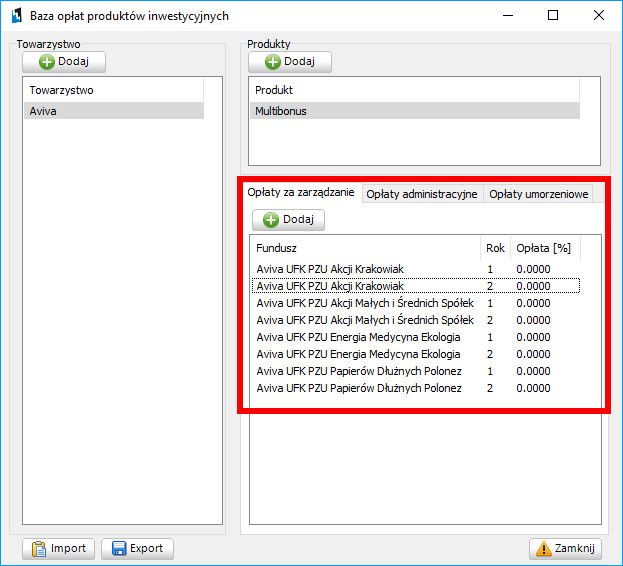The height and width of the screenshot is (566, 623).
Task: Click the warning triangle icon on Zamknij
Action: 545,548
